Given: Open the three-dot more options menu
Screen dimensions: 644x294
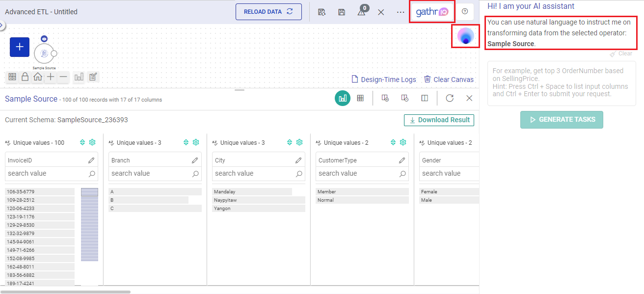Looking at the screenshot, I should pos(401,12).
